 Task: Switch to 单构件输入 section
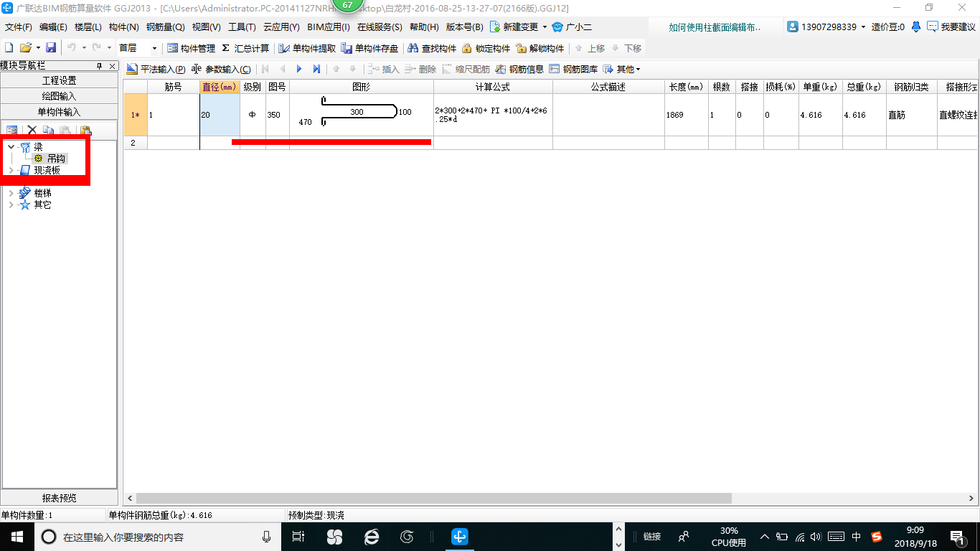[x=59, y=112]
